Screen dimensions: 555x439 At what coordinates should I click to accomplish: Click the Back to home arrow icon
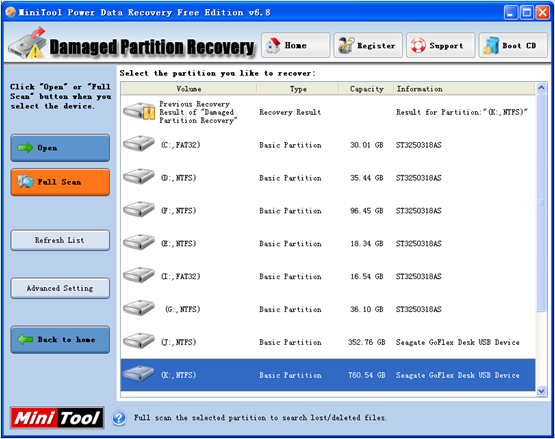(25, 340)
